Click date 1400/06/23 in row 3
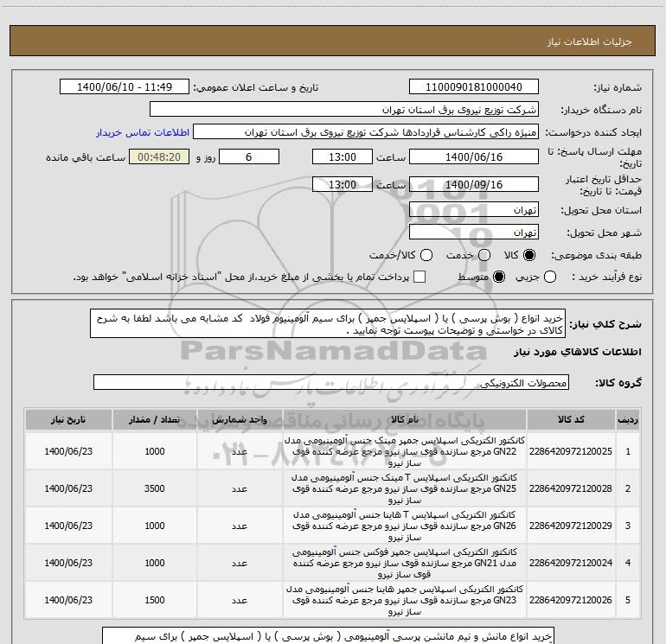Screen dimensions: 666x644 68,526
